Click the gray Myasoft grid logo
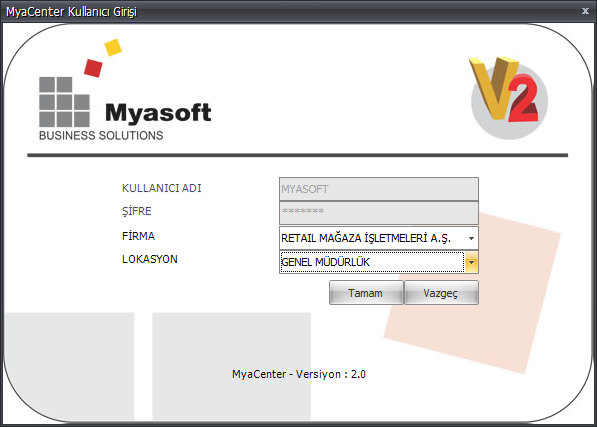This screenshot has height=427, width=597. point(64,102)
